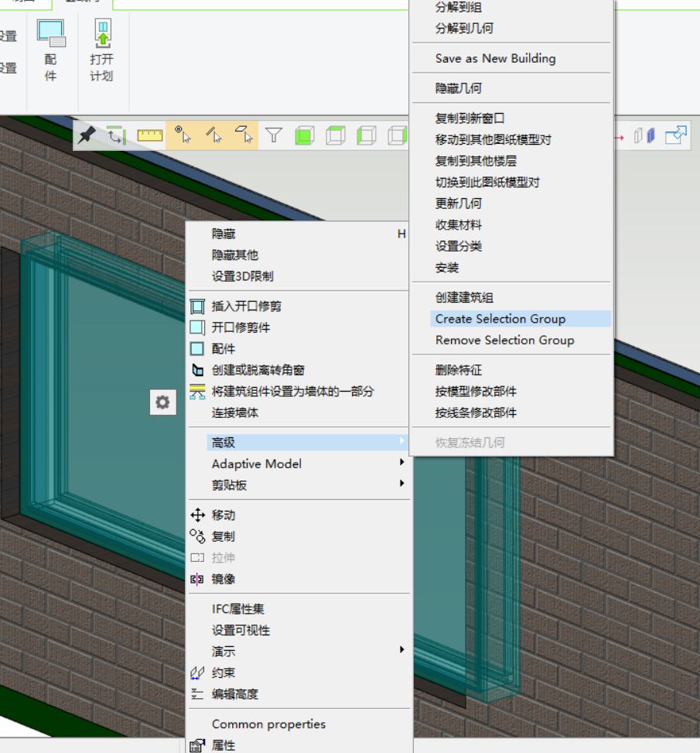Toggle the face selection mode icon
Viewport: 700px width, 753px height.
[x=244, y=135]
